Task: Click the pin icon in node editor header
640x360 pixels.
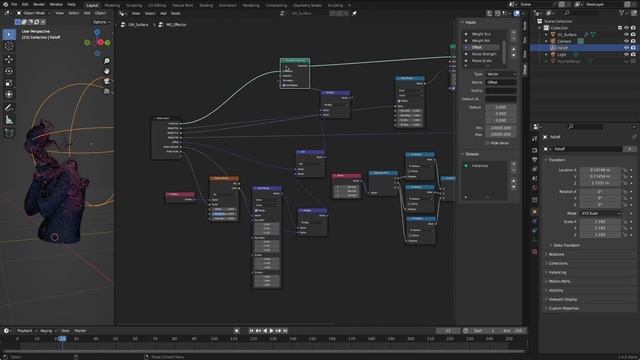Action: pyautogui.click(x=354, y=13)
